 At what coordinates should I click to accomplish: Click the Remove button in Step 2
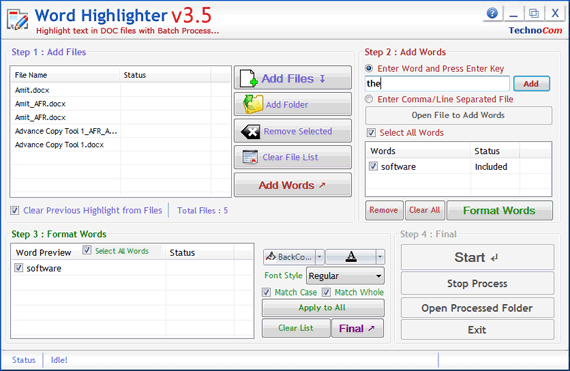pos(384,210)
